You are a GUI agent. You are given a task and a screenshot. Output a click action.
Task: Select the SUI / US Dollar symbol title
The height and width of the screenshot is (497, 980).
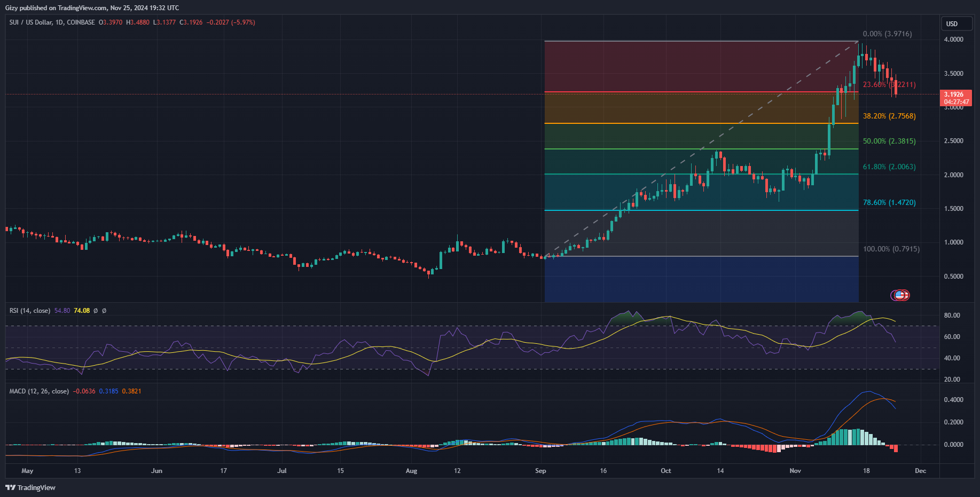[52, 22]
